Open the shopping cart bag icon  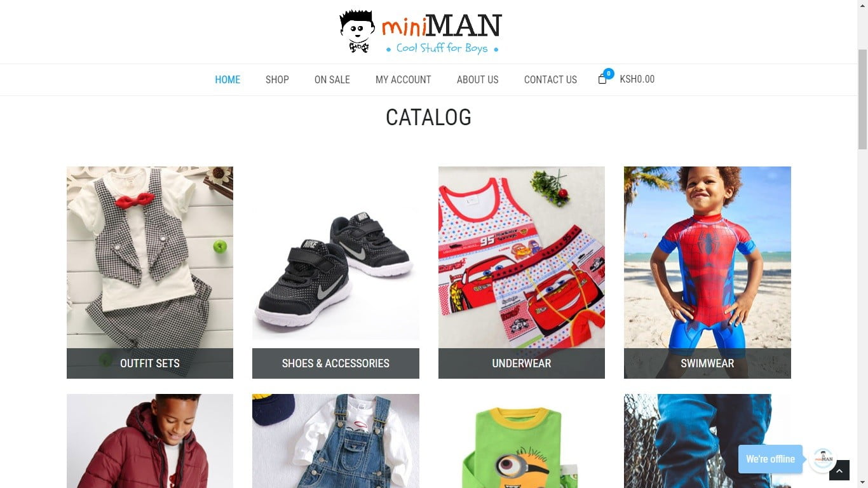click(602, 79)
